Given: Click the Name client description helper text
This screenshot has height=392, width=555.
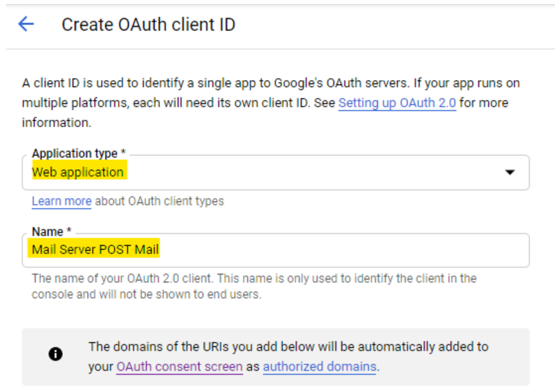Looking at the screenshot, I should click(254, 286).
